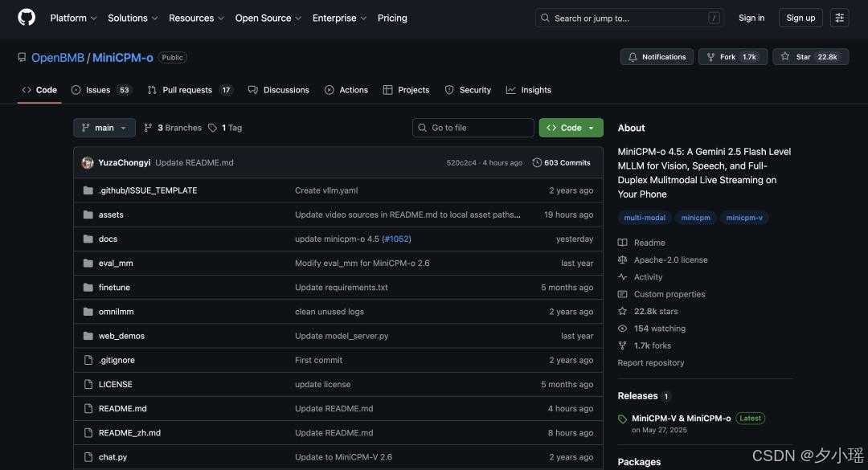Focus the Go to file search field
Screen dimensions: 868x470
click(x=473, y=128)
